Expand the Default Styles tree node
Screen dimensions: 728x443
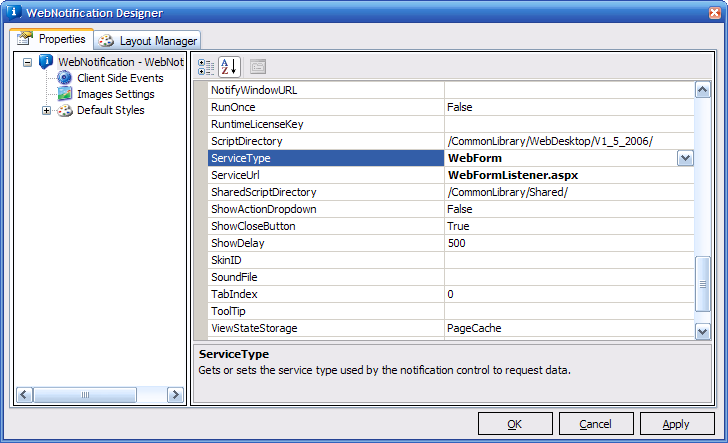46,110
